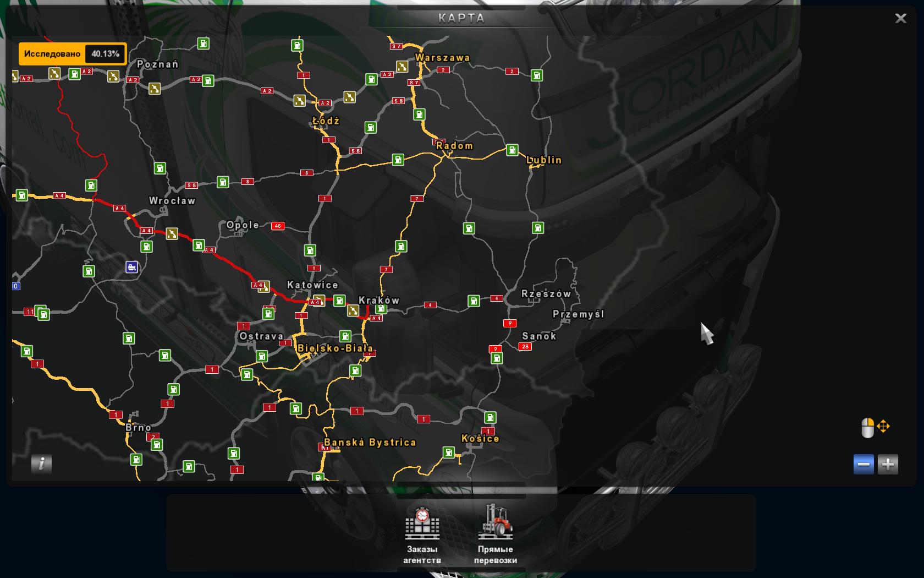Select fuel station between Katowice and Kraków labels
Image resolution: width=924 pixels, height=578 pixels.
(x=339, y=301)
